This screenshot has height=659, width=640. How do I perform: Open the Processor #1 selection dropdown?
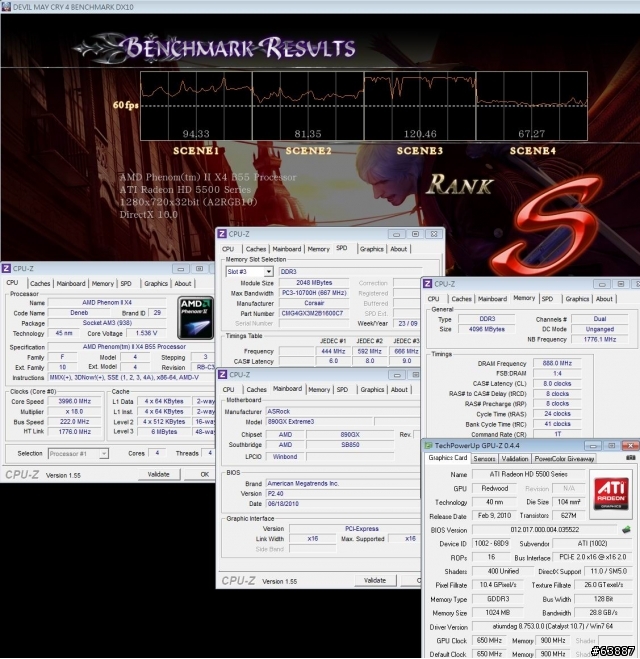point(103,453)
